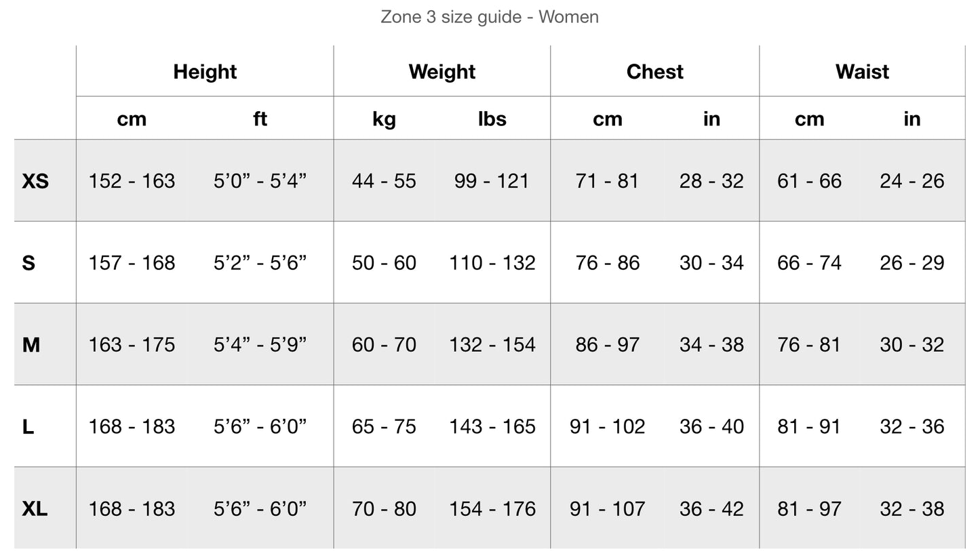
Task: Click the M size row label
Action: [31, 345]
